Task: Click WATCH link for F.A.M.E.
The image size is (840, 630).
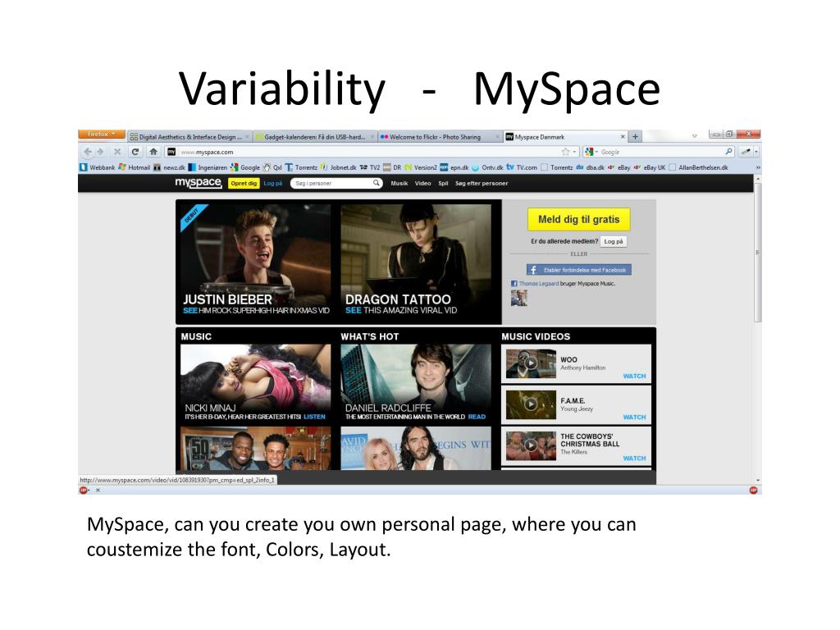Action: pyautogui.click(x=634, y=417)
